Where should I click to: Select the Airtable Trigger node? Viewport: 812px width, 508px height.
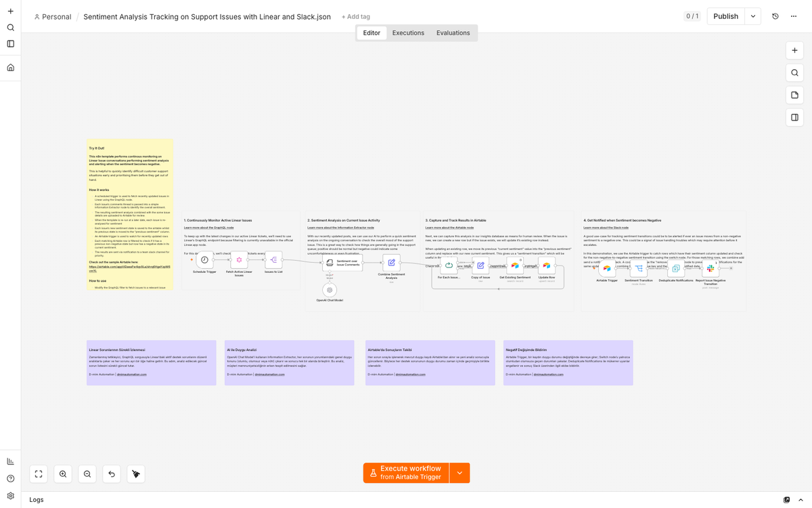tap(607, 268)
